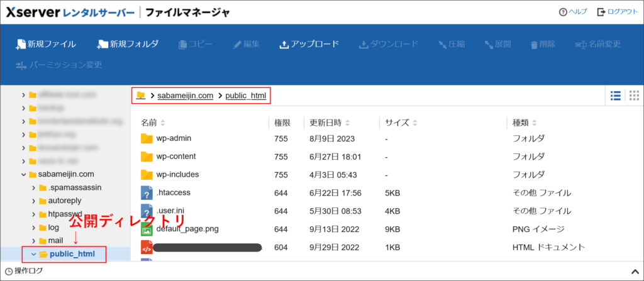Collapse the sabameijin.com tree node
Screen dimensions: 644x281
(x=23, y=174)
